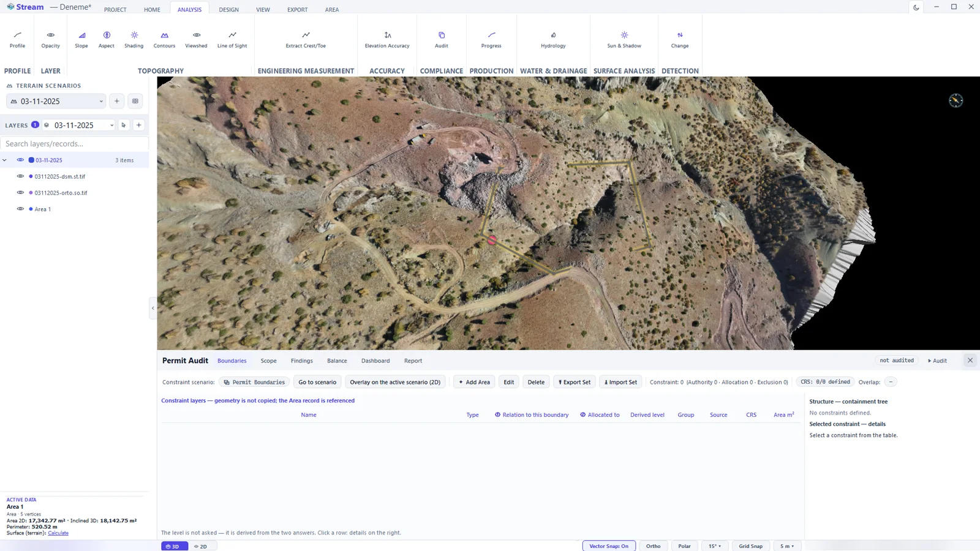980x551 pixels.
Task: Open the production Progress tool
Action: coord(491,39)
